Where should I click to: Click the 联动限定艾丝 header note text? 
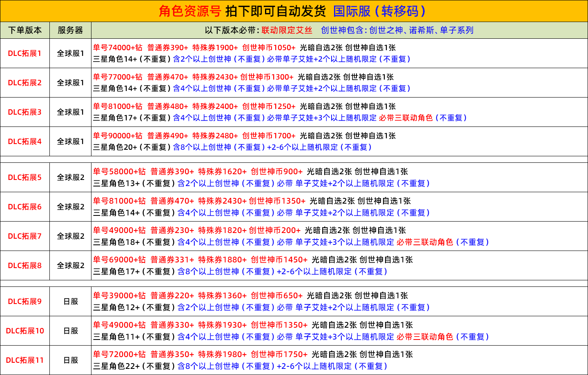287,30
